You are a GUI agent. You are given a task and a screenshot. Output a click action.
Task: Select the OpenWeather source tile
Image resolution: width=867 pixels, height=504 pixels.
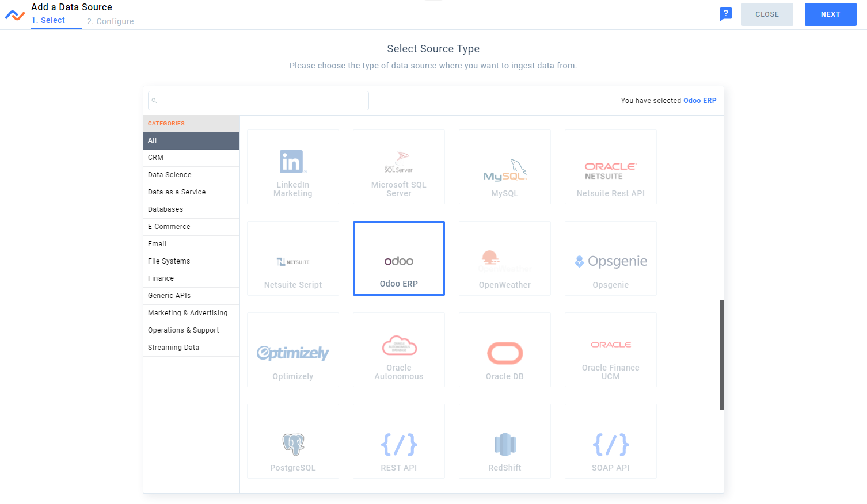coord(505,258)
